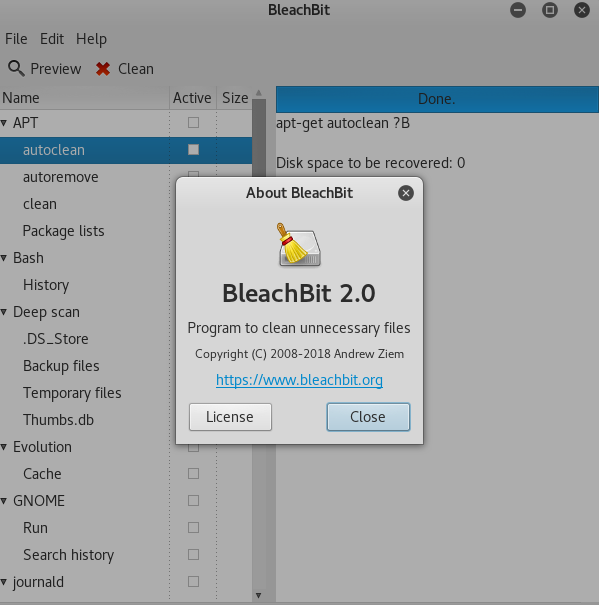
Task: Select the journald group label
Action: pos(38,582)
